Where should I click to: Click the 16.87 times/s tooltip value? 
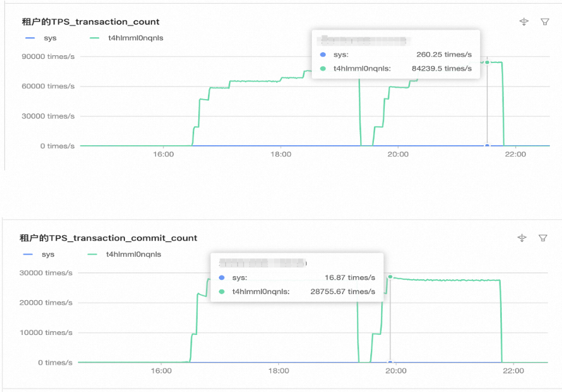[x=350, y=277]
